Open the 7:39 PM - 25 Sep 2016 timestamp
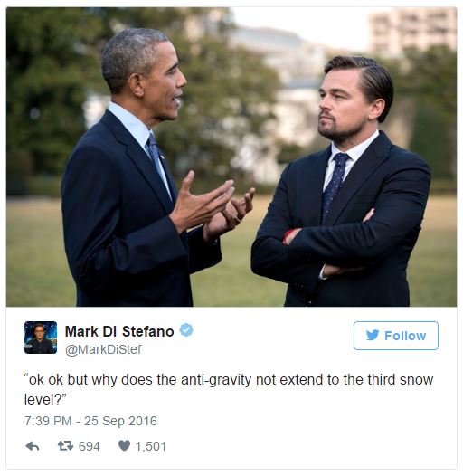This screenshot has width=463, height=476. coord(90,421)
